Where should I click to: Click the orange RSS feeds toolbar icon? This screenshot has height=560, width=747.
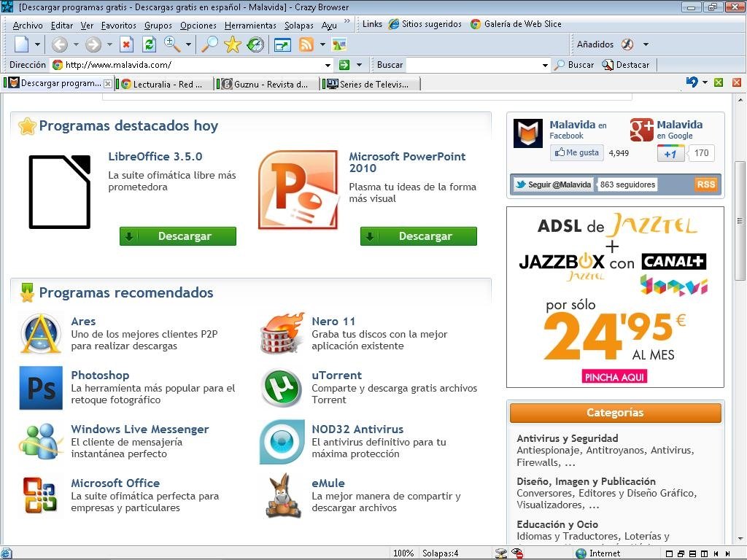point(306,44)
